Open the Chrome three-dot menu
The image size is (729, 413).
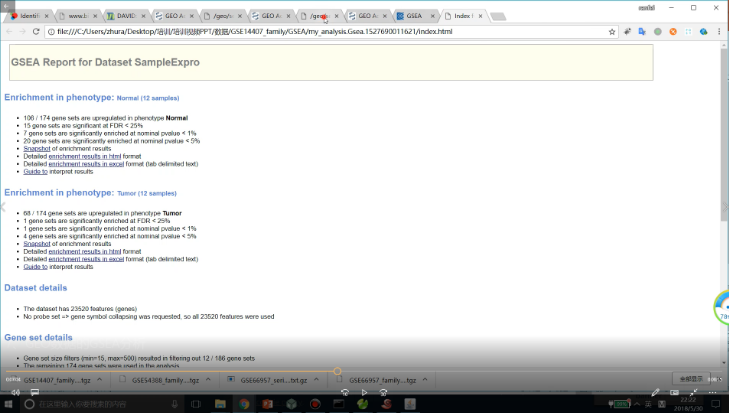click(719, 32)
